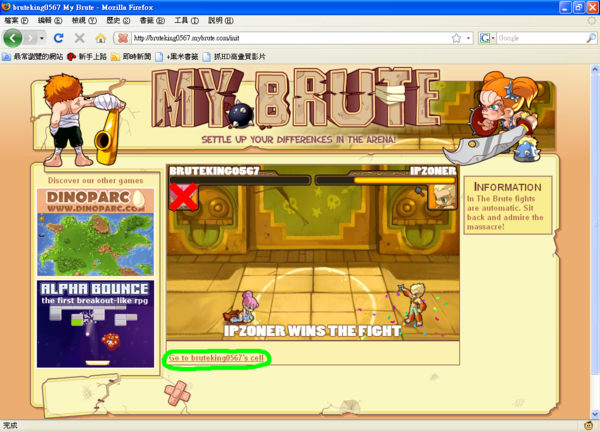
Task: Click the 'Settle up your differences' tagline
Action: 298,140
